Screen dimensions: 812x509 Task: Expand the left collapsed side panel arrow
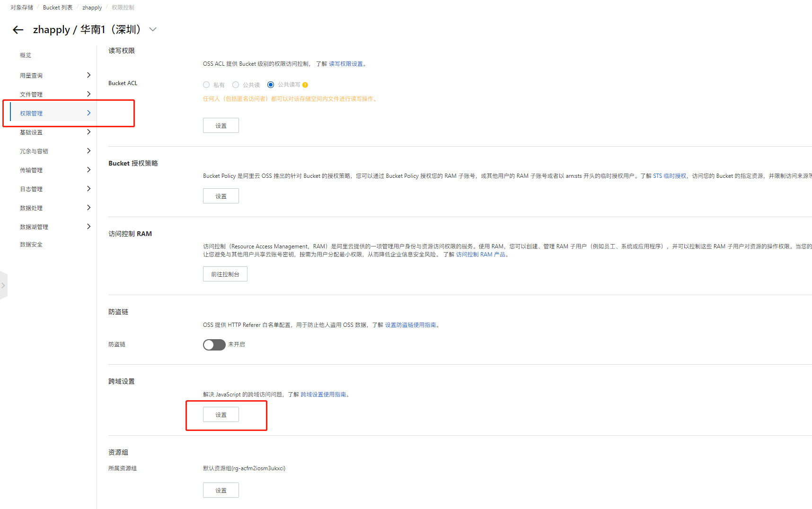pyautogui.click(x=3, y=285)
